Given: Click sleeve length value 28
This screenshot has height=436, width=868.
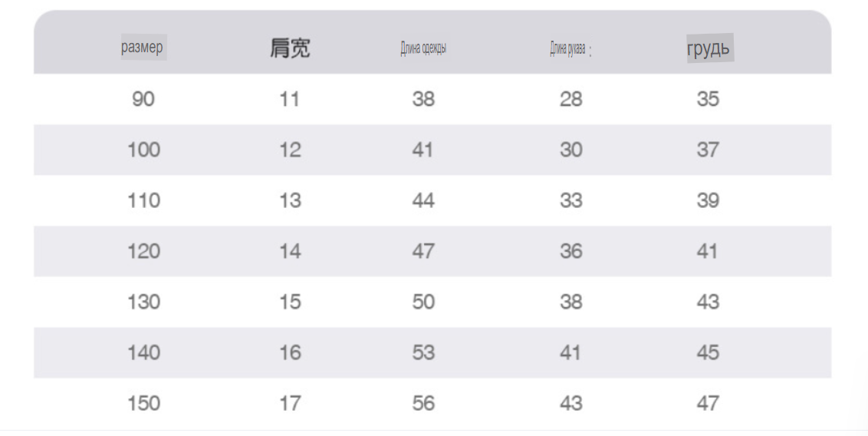Looking at the screenshot, I should point(570,99).
